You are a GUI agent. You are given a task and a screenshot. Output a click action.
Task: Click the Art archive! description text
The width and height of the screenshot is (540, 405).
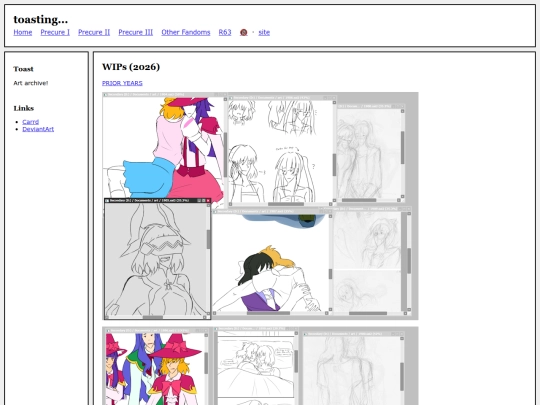pos(31,83)
